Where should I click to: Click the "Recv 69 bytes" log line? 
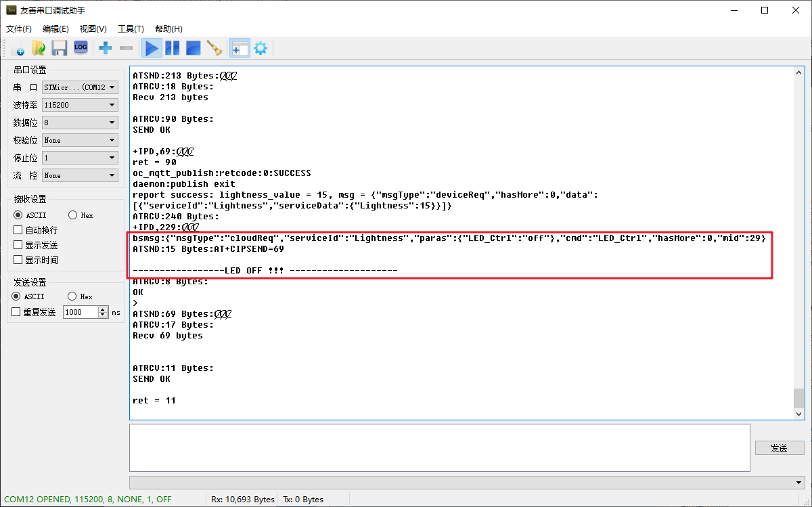click(168, 336)
